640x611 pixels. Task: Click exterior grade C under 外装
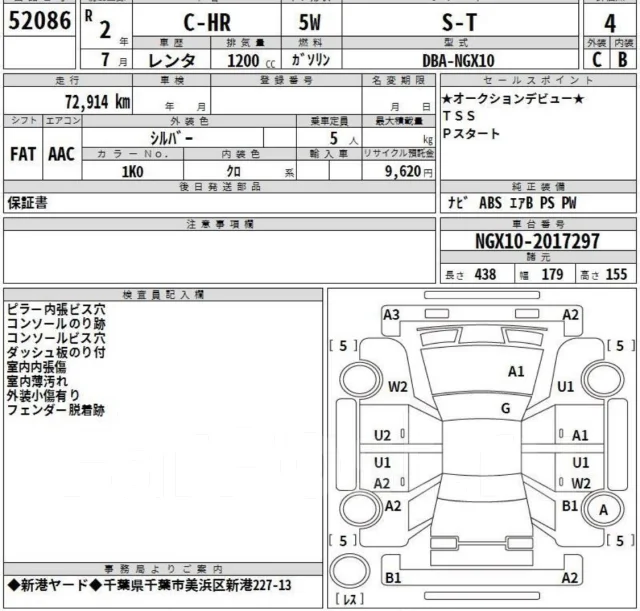(x=597, y=60)
